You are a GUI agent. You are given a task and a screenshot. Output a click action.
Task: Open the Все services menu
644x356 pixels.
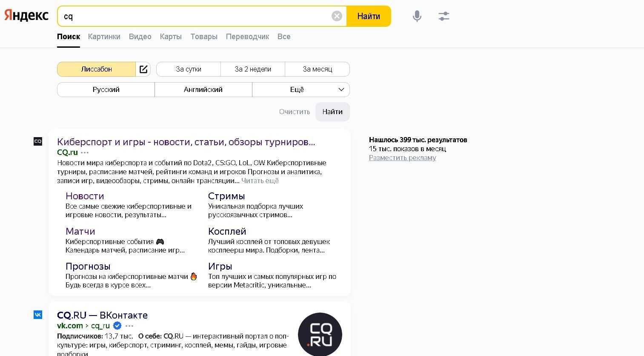tap(284, 37)
